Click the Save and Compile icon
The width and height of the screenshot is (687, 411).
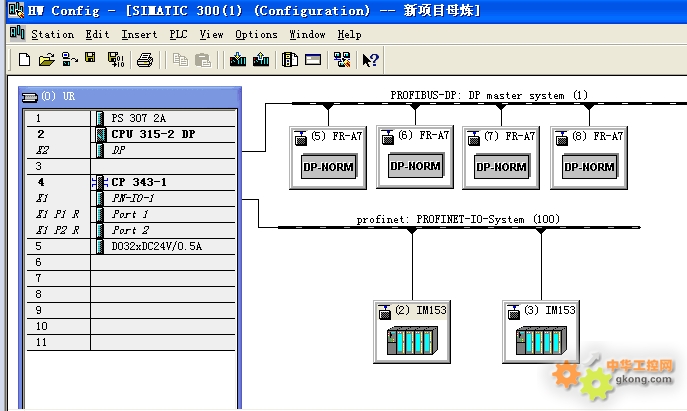coord(116,60)
